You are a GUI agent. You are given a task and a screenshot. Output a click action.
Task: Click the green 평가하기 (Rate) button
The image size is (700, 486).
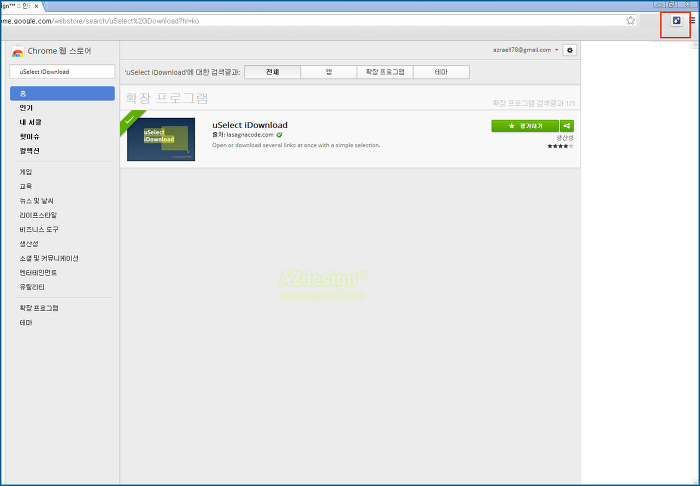tap(525, 126)
